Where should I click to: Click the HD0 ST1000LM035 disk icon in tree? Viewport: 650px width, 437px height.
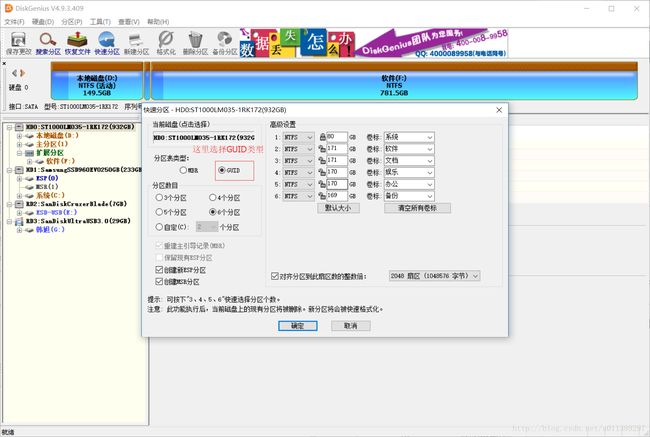19,126
